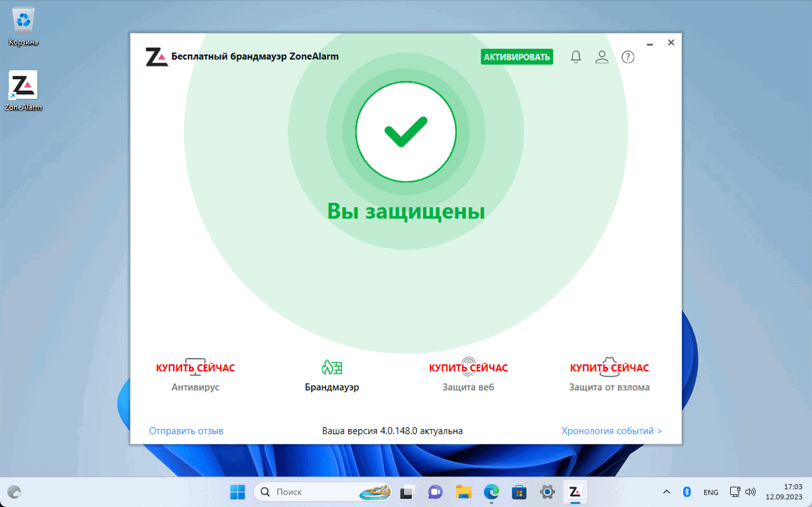The height and width of the screenshot is (507, 812).
Task: Open Microsoft Store from the taskbar
Action: [519, 492]
